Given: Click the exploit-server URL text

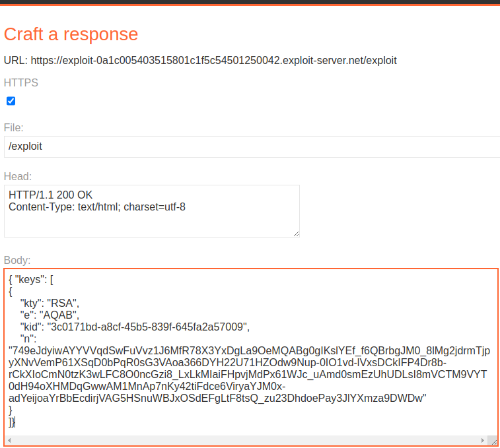Looking at the screenshot, I should (213, 60).
